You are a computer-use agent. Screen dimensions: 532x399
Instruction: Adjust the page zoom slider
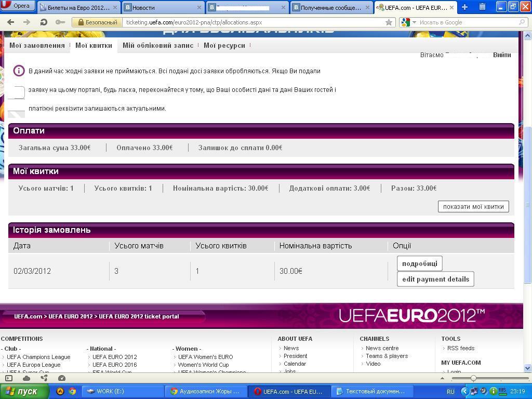473,378
